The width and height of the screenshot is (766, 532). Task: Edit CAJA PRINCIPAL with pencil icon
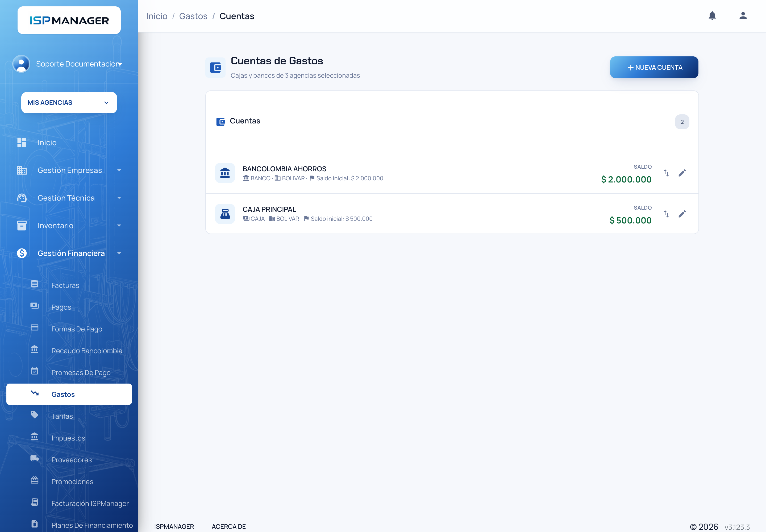(682, 214)
